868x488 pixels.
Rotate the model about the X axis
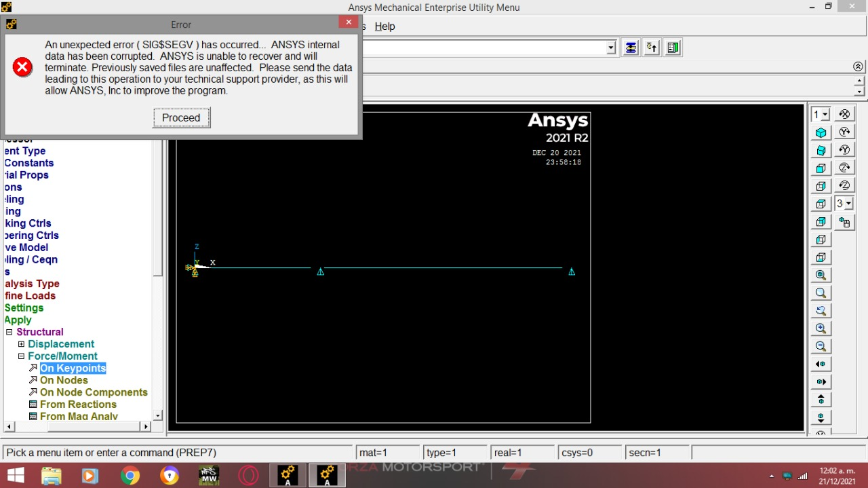pos(844,114)
